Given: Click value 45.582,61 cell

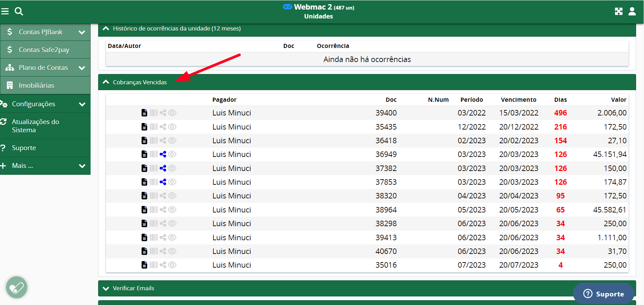Looking at the screenshot, I should tap(610, 210).
